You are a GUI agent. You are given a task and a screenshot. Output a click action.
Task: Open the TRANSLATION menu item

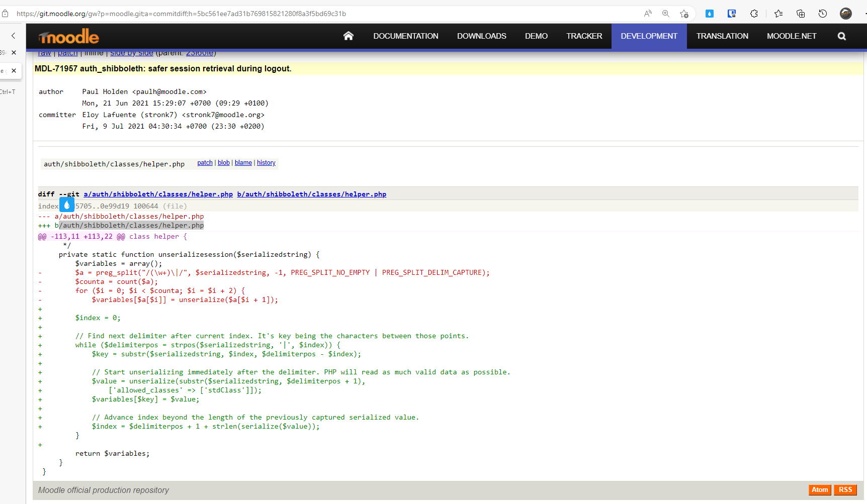(722, 36)
